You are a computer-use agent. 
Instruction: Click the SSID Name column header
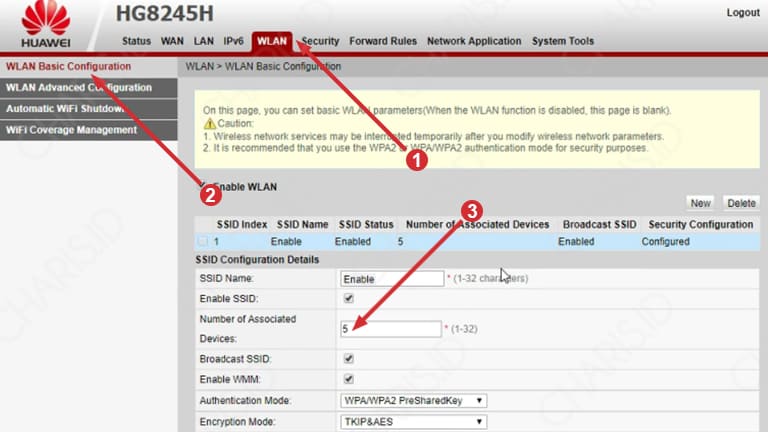302,224
